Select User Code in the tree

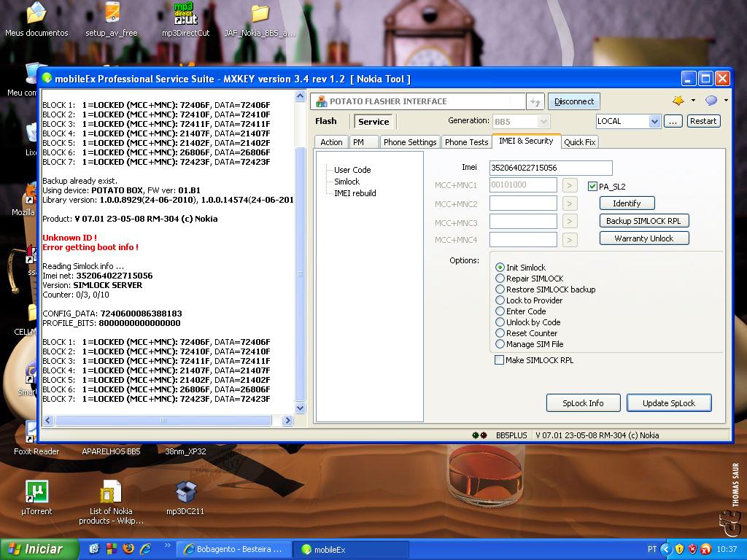[352, 169]
